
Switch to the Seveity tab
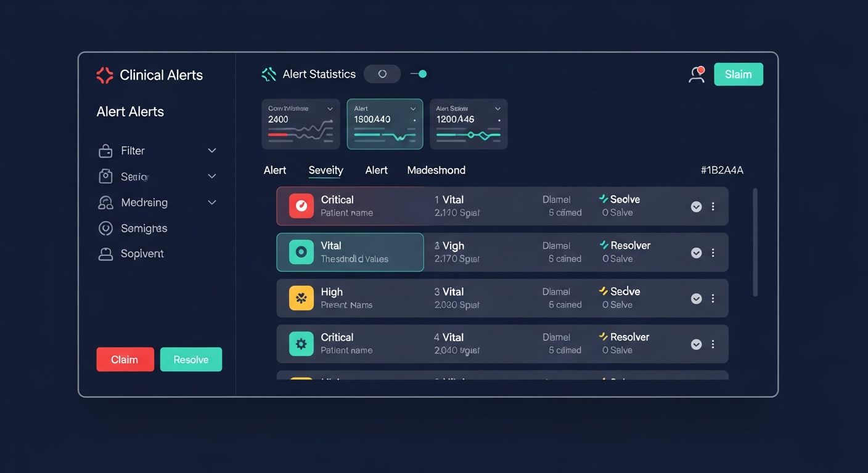click(x=325, y=171)
